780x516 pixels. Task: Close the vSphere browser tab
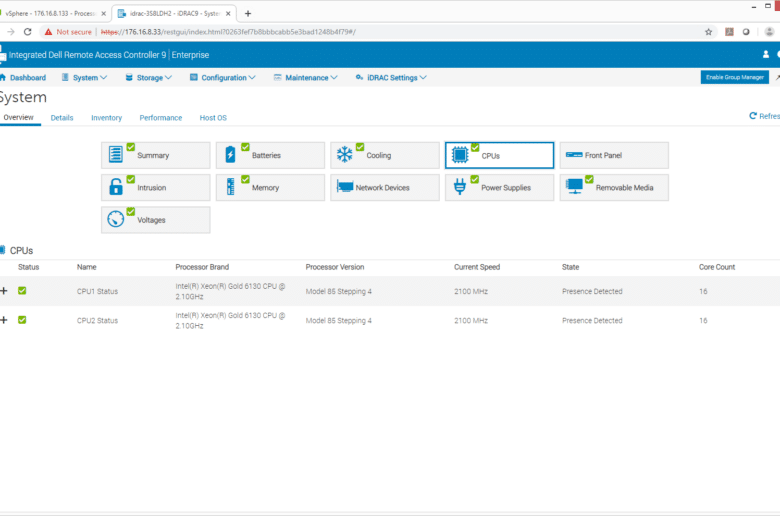(103, 13)
